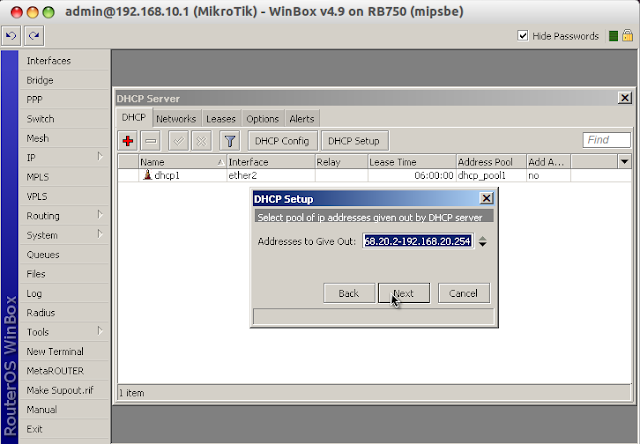Screen dimensions: 640x444
Task: Click the address range up/down arrows
Action: (482, 241)
